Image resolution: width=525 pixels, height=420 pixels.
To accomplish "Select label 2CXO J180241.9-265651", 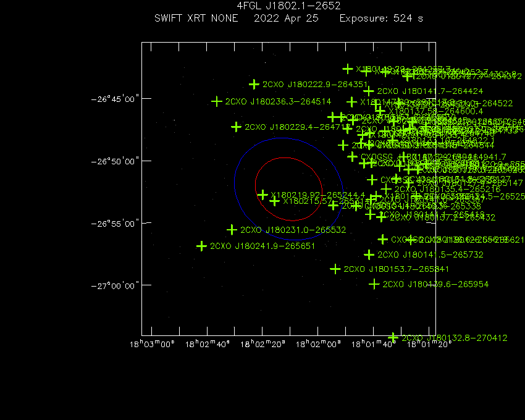I will point(262,246).
